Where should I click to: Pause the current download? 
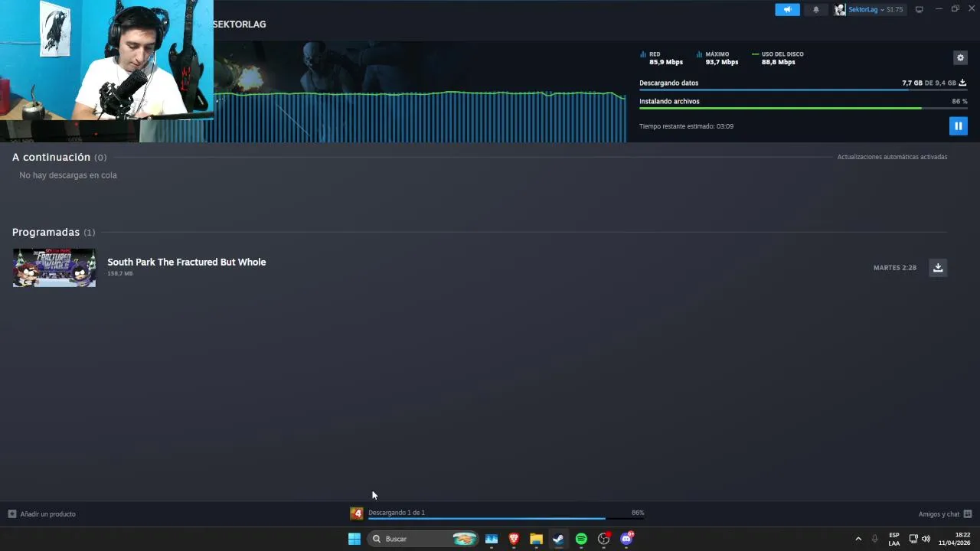pyautogui.click(x=958, y=126)
